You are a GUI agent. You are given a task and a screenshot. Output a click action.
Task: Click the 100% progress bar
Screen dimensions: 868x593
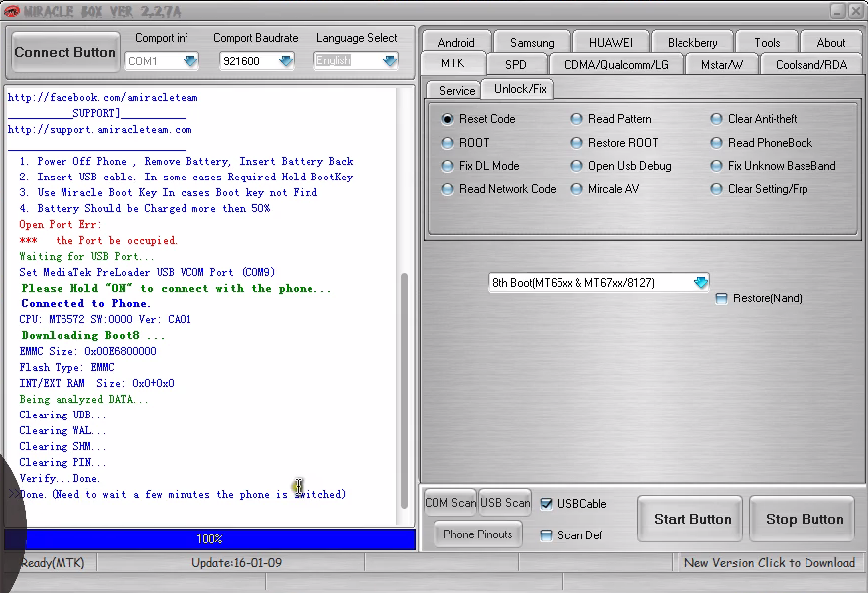click(209, 538)
